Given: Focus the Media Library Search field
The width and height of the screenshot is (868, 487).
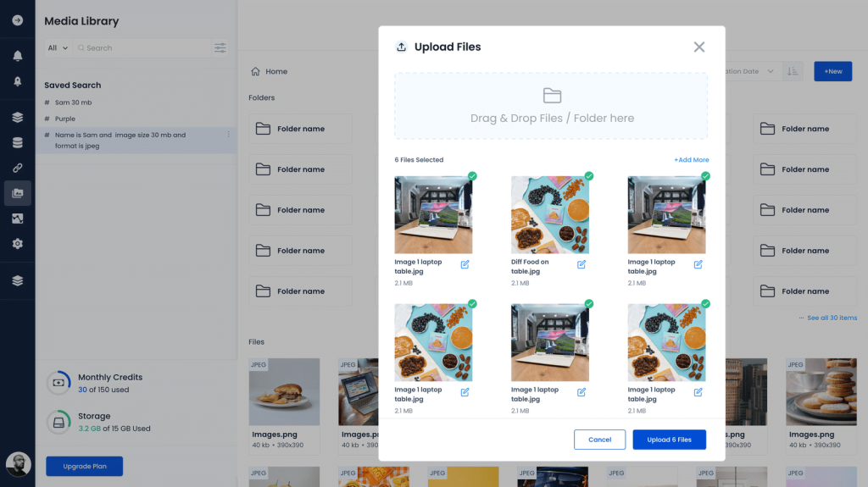Looking at the screenshot, I should (x=142, y=48).
